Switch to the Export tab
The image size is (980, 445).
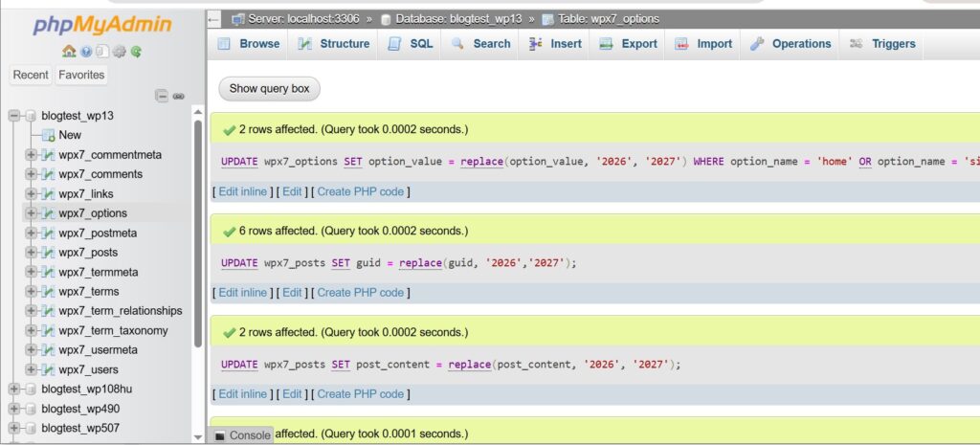click(628, 44)
